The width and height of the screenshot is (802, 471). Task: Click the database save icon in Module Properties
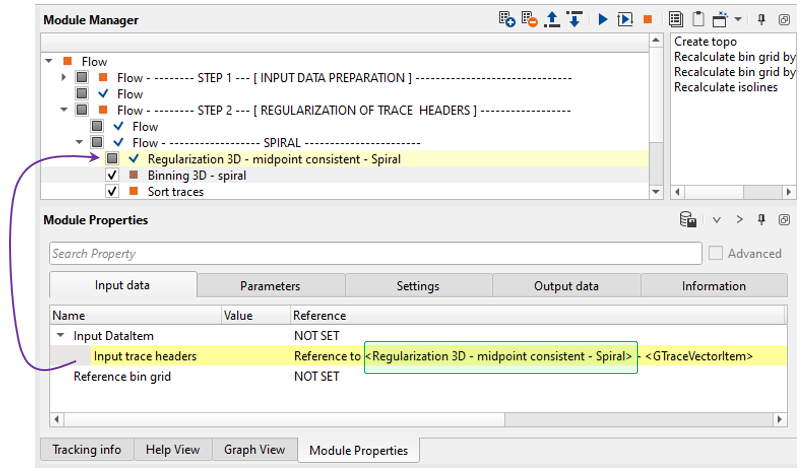688,220
